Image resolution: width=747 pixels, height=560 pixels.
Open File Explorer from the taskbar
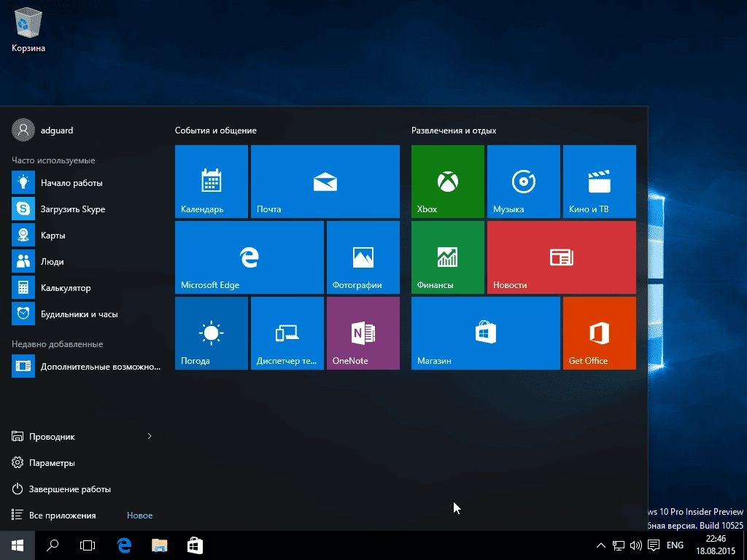[160, 545]
